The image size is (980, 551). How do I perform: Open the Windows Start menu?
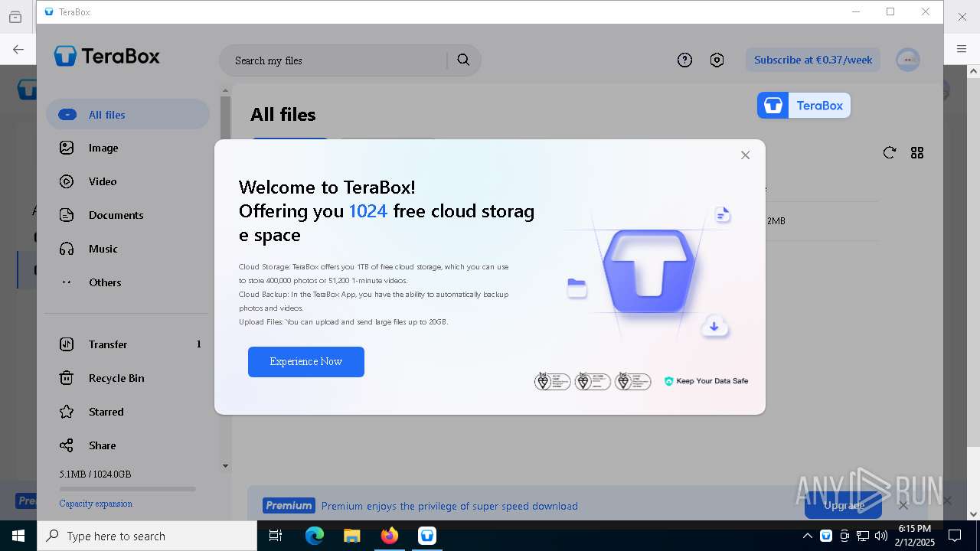[x=18, y=536]
